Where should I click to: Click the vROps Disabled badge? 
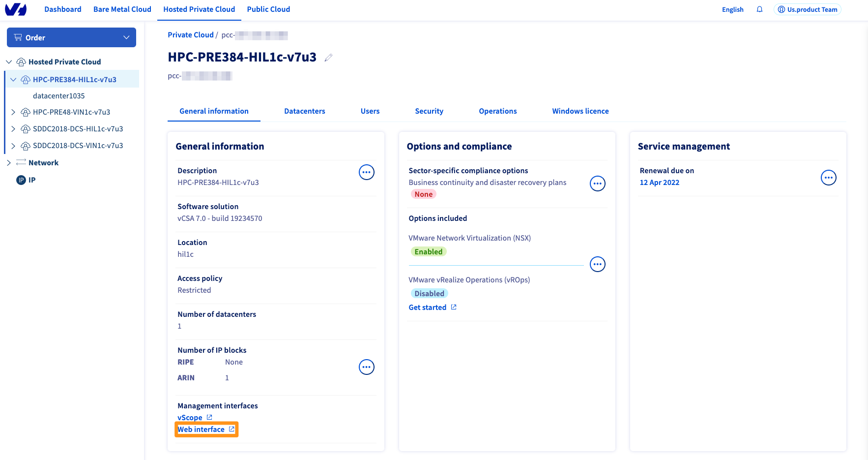click(430, 294)
